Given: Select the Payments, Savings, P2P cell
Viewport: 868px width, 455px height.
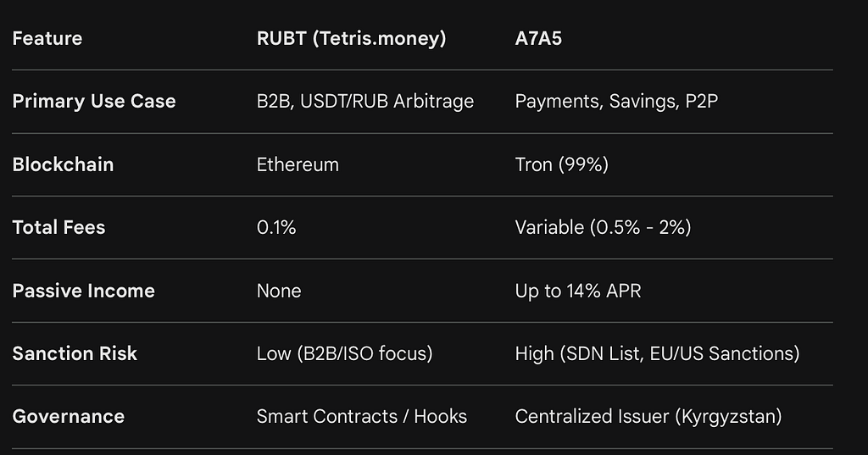Looking at the screenshot, I should pyautogui.click(x=616, y=102).
